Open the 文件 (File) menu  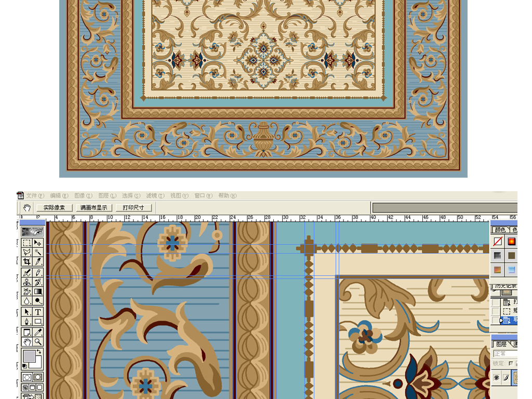click(35, 196)
